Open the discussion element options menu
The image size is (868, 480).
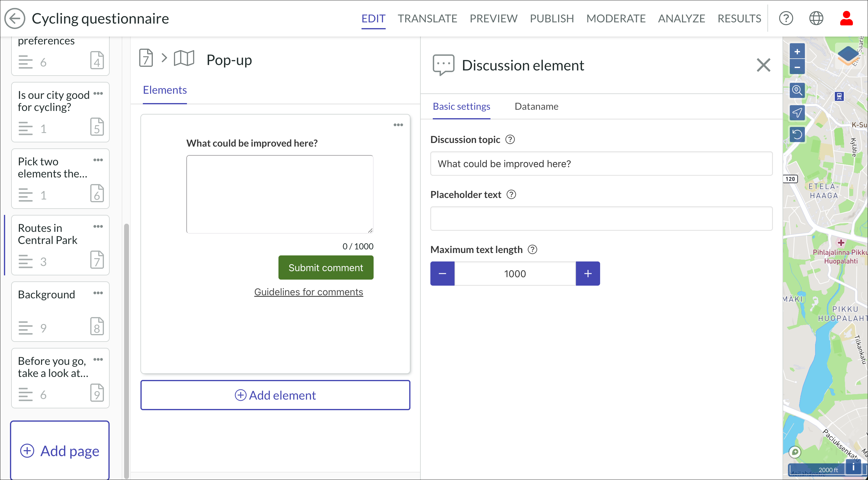[x=398, y=125]
